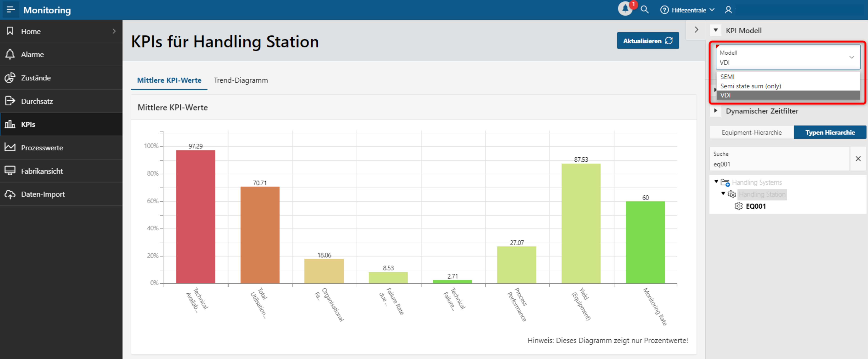Open the Daten-Import cloud page
The height and width of the screenshot is (359, 868).
[43, 194]
